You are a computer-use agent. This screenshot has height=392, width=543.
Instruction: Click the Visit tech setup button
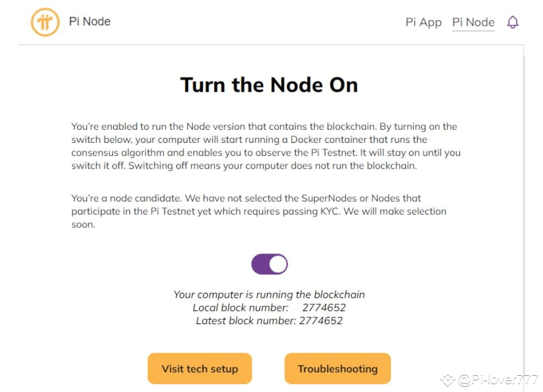(199, 368)
